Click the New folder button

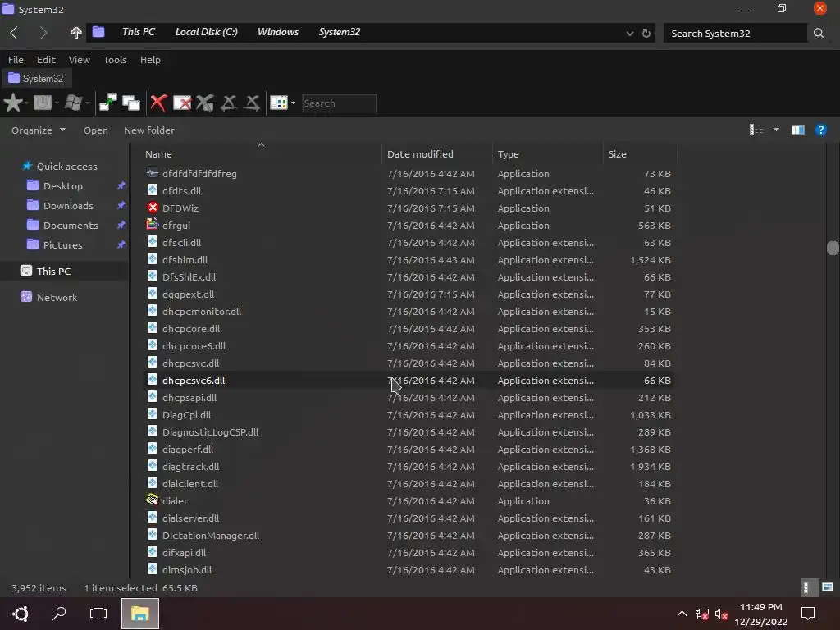tap(149, 130)
